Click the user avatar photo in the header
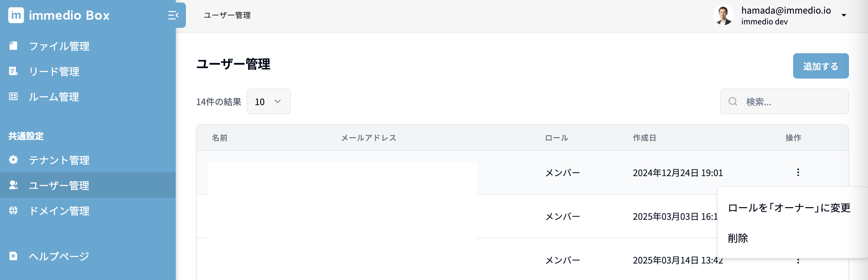The width and height of the screenshot is (868, 280). coord(723,15)
